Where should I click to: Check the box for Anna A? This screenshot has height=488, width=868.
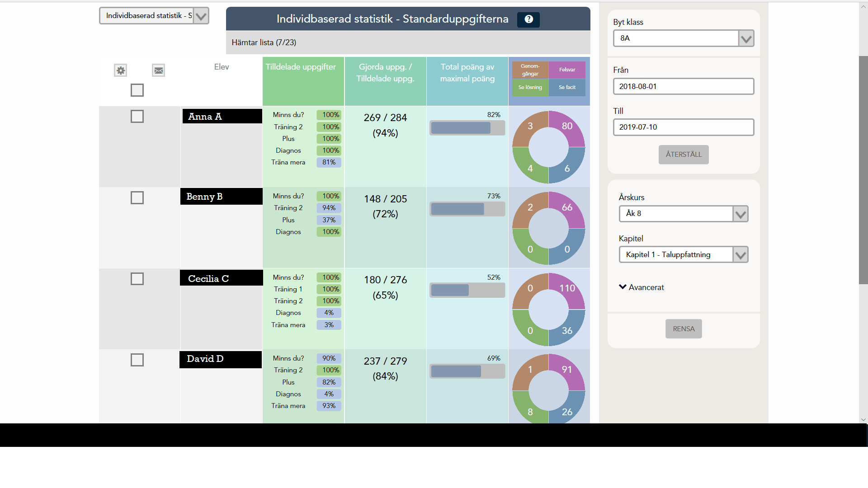137,117
